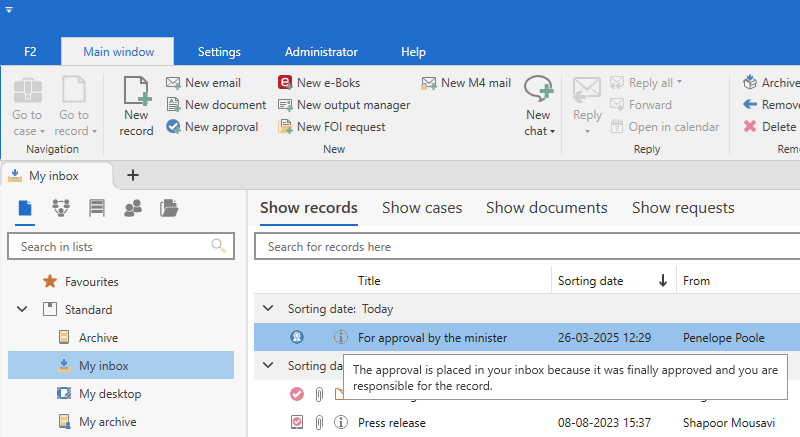Image resolution: width=800 pixels, height=437 pixels.
Task: Sort by the Sorting date column header
Action: click(590, 281)
